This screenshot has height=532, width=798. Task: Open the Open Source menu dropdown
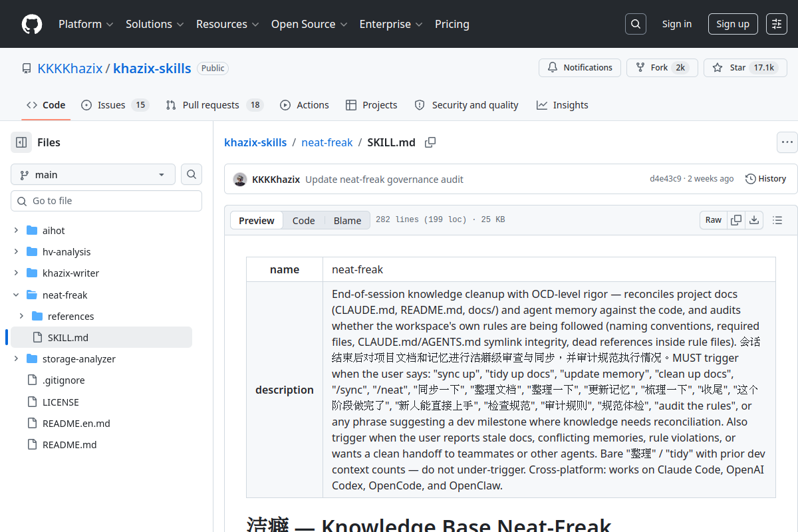[x=309, y=24]
